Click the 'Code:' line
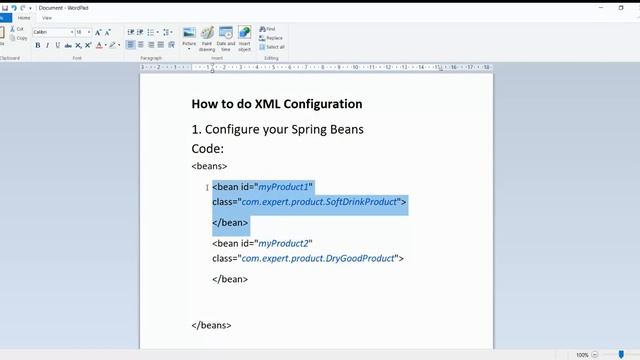The image size is (640, 360). 208,149
